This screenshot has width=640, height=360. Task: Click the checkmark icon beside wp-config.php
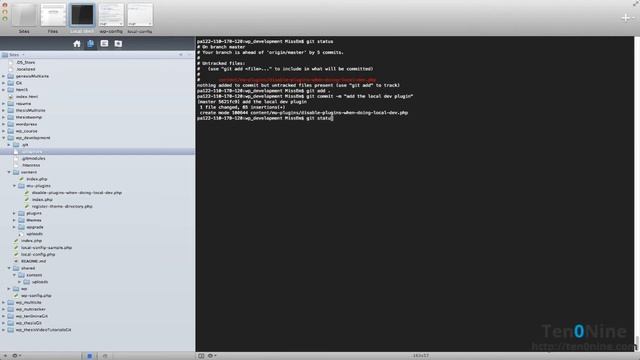[16, 296]
